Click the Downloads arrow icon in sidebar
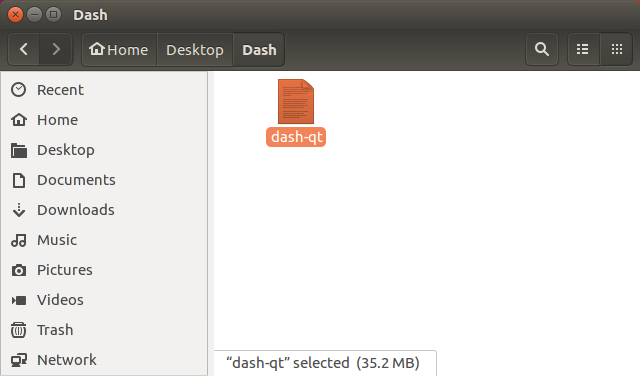This screenshot has width=640, height=376. (18, 210)
